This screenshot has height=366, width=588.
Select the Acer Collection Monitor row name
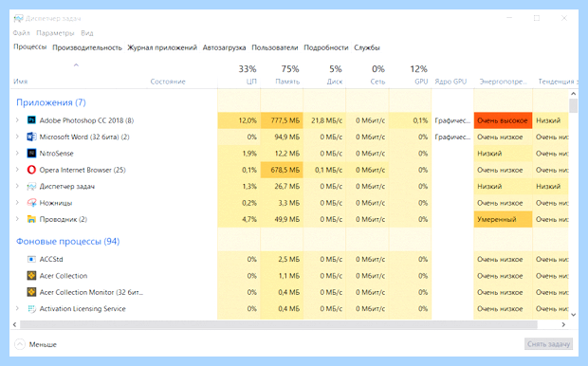[91, 292]
